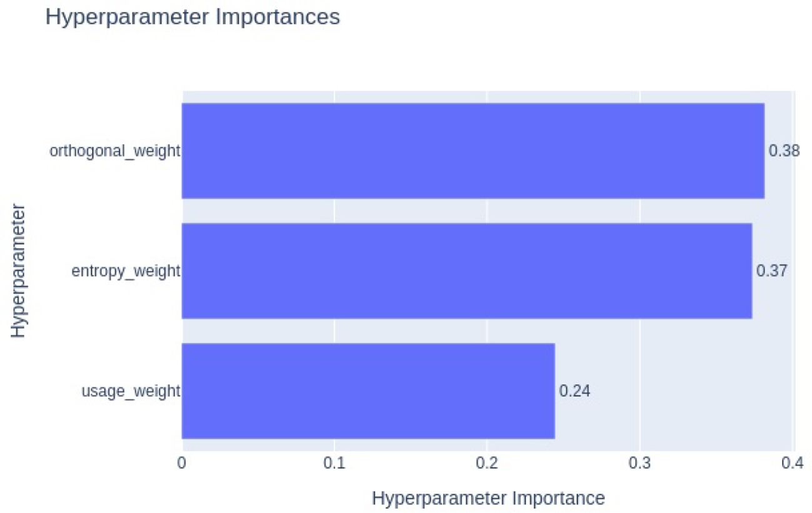Screen dimensions: 812x513
Task: Click the 0 tick label on x-axis
Action: [182, 464]
